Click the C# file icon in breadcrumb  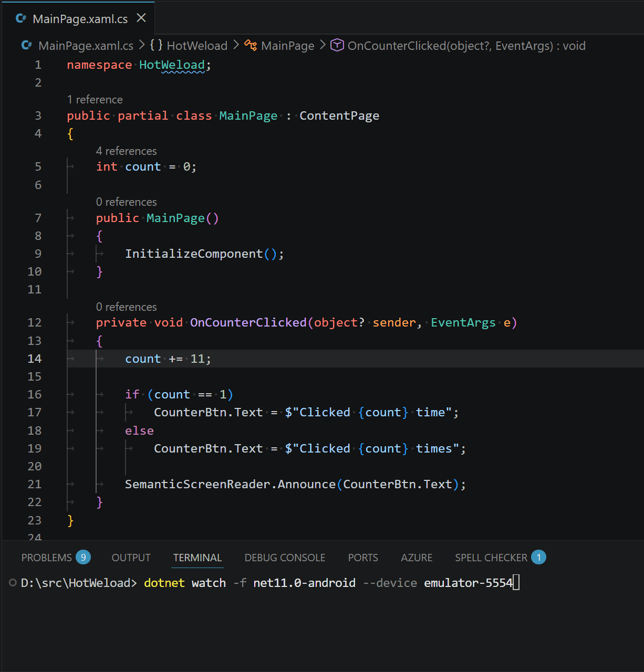pos(27,46)
